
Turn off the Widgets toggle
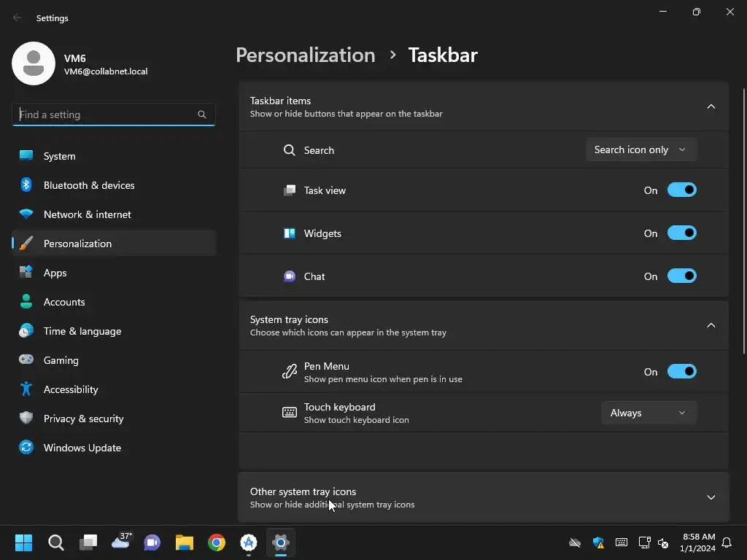[x=682, y=233]
